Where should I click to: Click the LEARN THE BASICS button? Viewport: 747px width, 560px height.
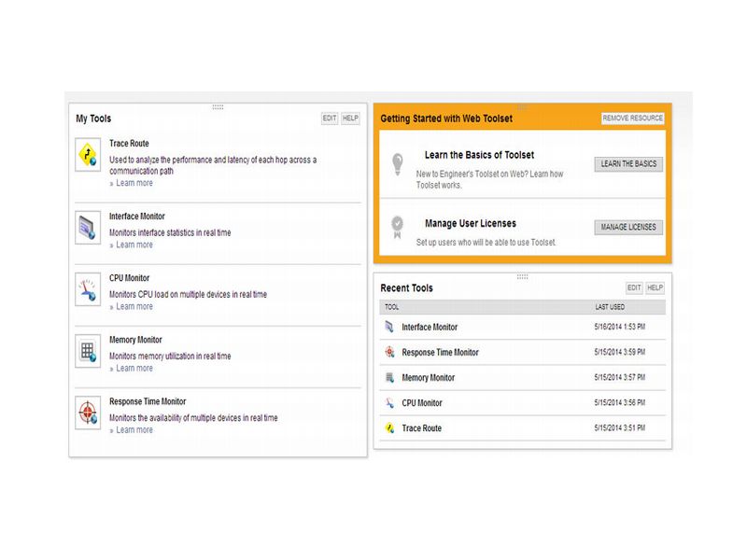click(x=628, y=164)
